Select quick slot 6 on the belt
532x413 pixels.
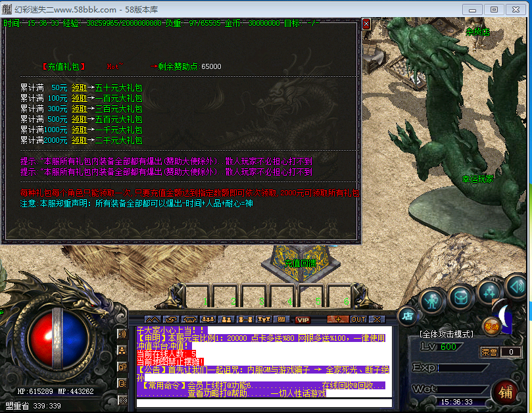coord(339,296)
